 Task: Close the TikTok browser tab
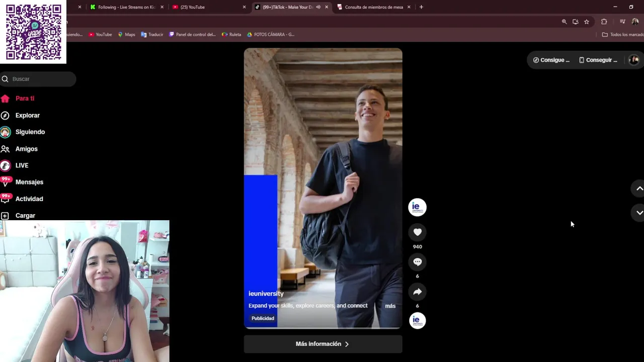tap(327, 7)
